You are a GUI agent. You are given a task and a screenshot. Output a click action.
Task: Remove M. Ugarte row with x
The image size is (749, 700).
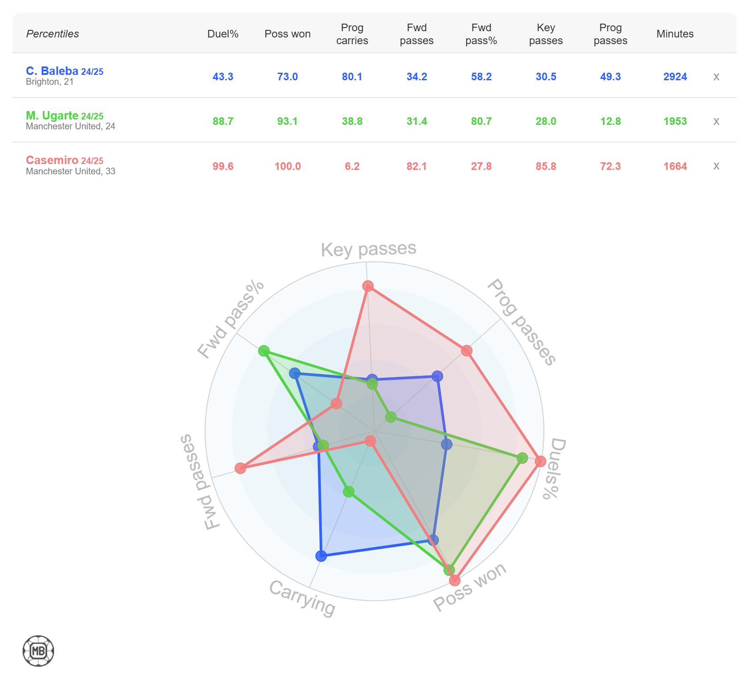coord(716,121)
